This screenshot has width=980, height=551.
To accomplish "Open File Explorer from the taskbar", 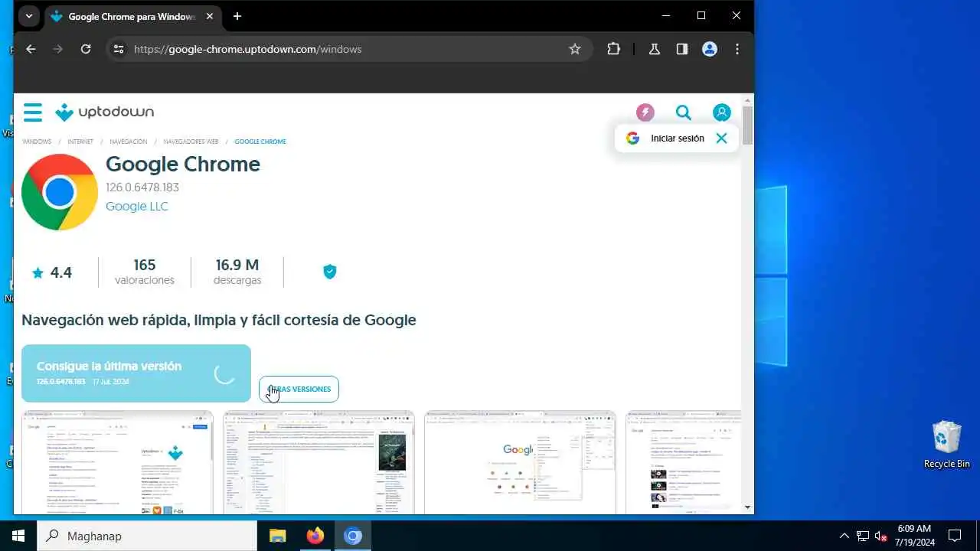I will [x=277, y=536].
